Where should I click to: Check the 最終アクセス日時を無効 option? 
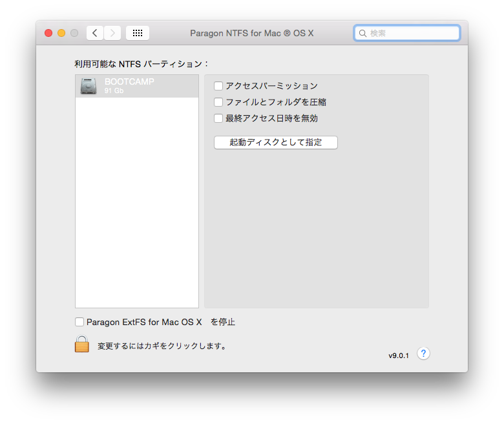click(218, 118)
